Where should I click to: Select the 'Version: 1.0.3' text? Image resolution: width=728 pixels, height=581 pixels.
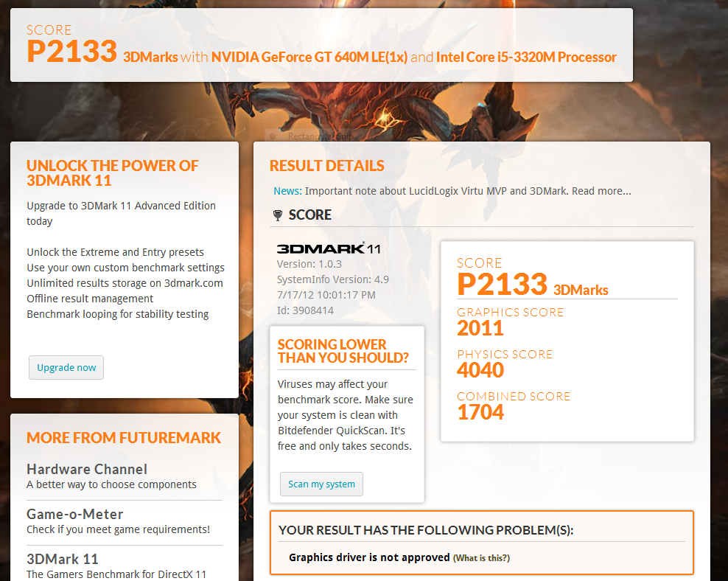tap(309, 264)
